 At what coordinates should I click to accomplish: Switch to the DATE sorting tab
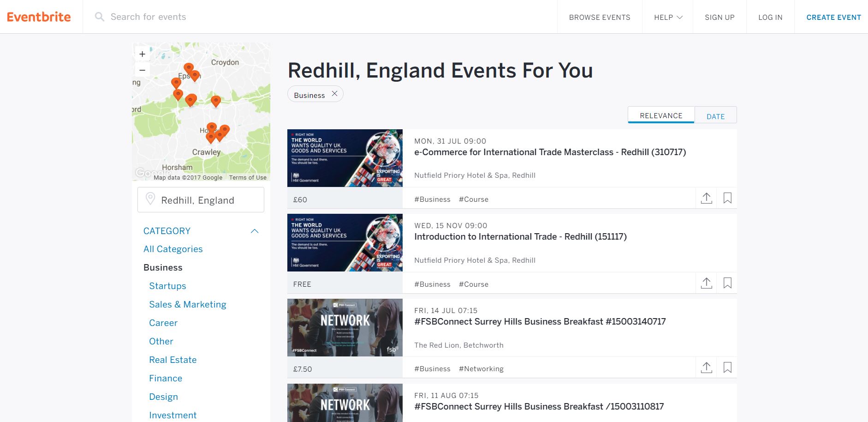[x=715, y=116]
